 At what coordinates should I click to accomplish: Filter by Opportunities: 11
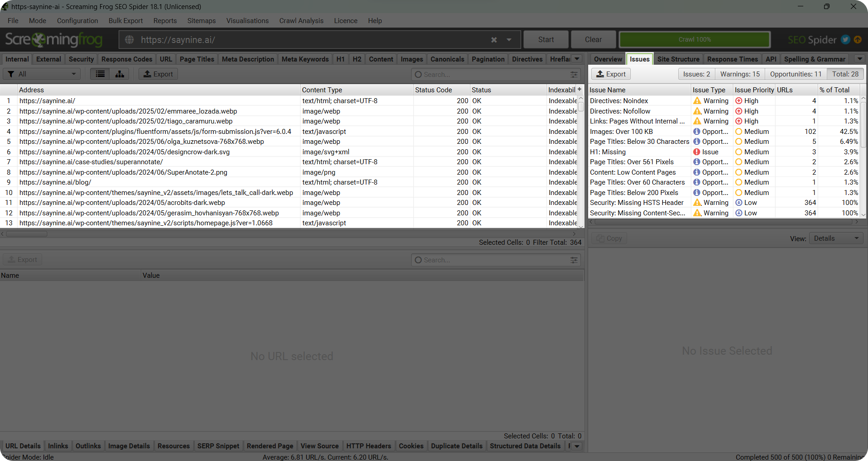pos(796,74)
